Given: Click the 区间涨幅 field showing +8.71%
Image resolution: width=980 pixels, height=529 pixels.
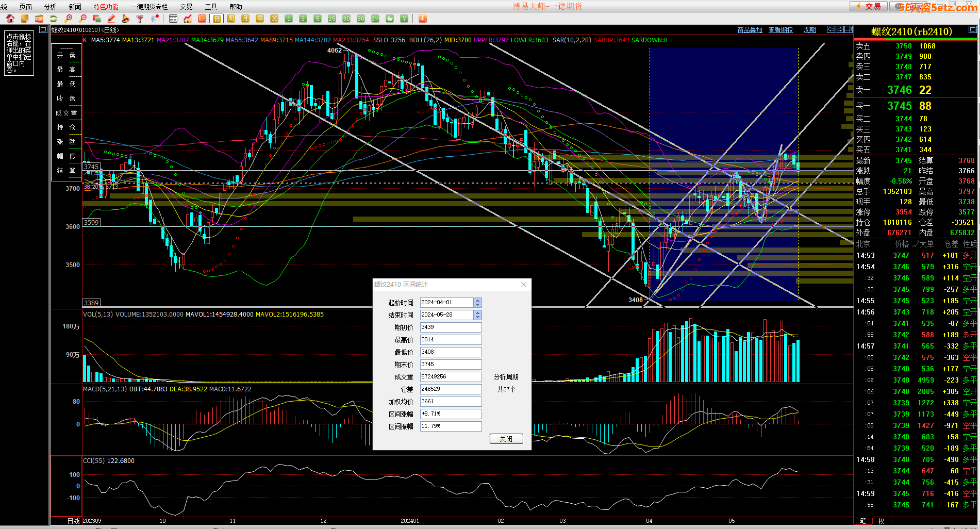Looking at the screenshot, I should pos(451,414).
